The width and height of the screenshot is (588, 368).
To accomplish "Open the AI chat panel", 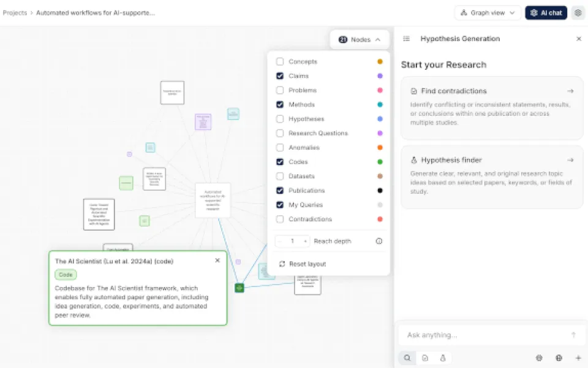I will click(546, 13).
